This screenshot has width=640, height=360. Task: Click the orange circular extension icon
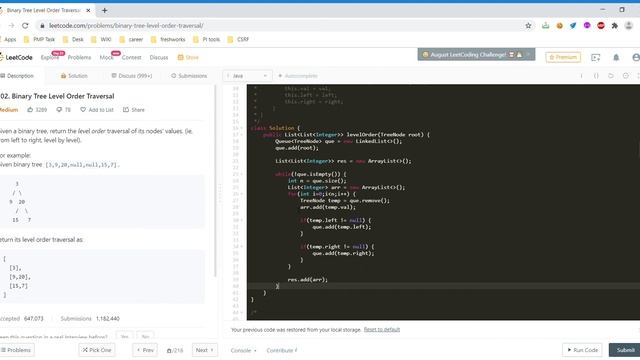pyautogui.click(x=560, y=26)
